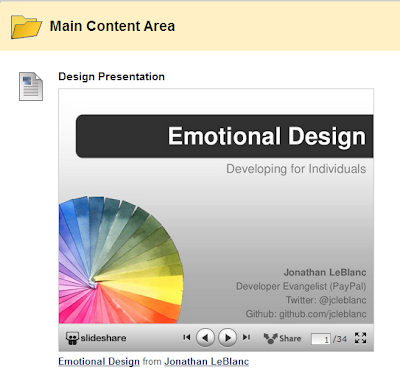Image resolution: width=400 pixels, height=384 pixels.
Task: Click the Developing for Individuals subtitle
Action: pos(296,169)
